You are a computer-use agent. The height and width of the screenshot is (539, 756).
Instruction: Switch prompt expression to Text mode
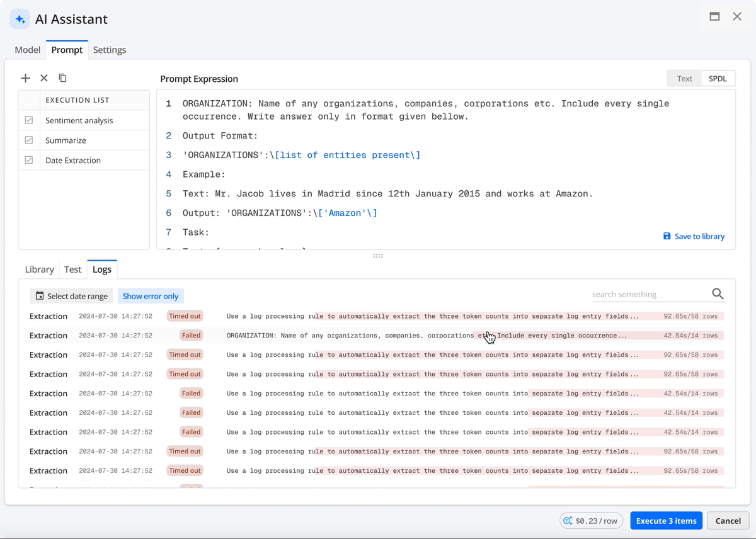click(x=684, y=79)
